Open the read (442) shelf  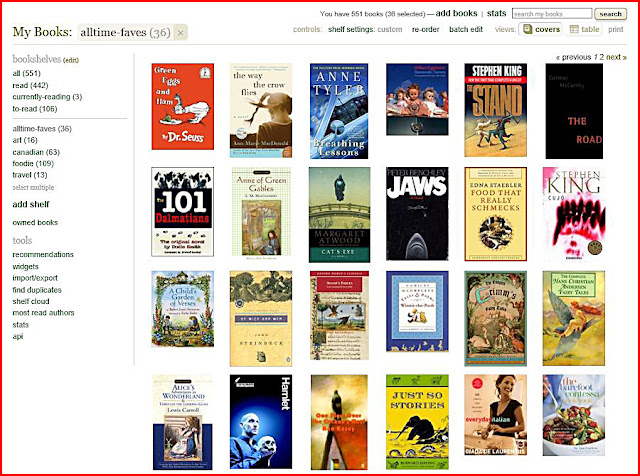click(30, 85)
